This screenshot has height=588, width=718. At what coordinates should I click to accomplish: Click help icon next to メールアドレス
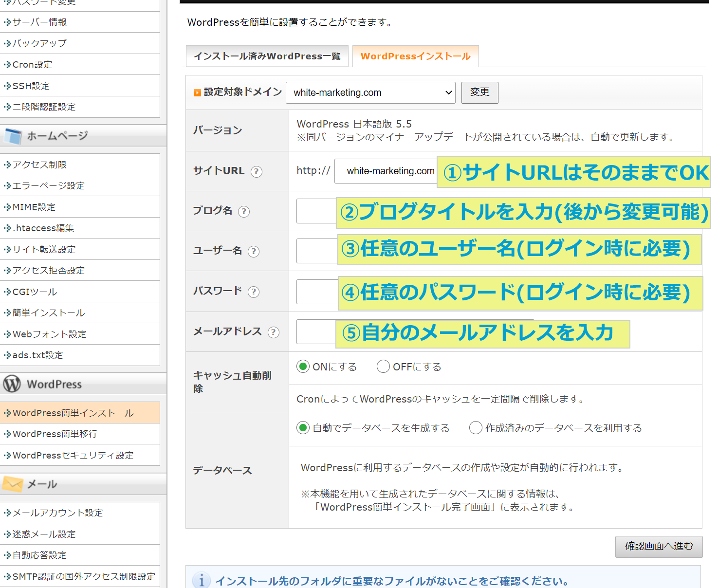274,332
